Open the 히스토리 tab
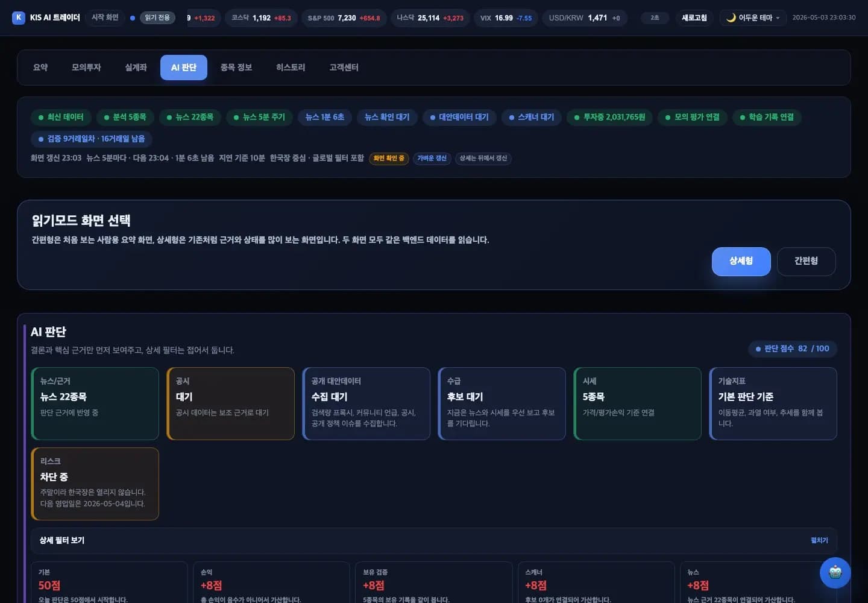The width and height of the screenshot is (868, 603). tap(291, 68)
